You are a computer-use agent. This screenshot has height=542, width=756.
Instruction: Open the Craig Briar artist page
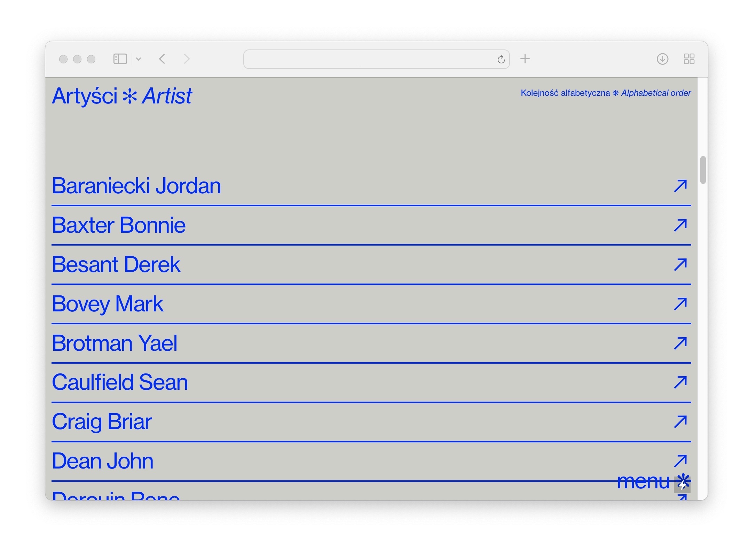(102, 421)
